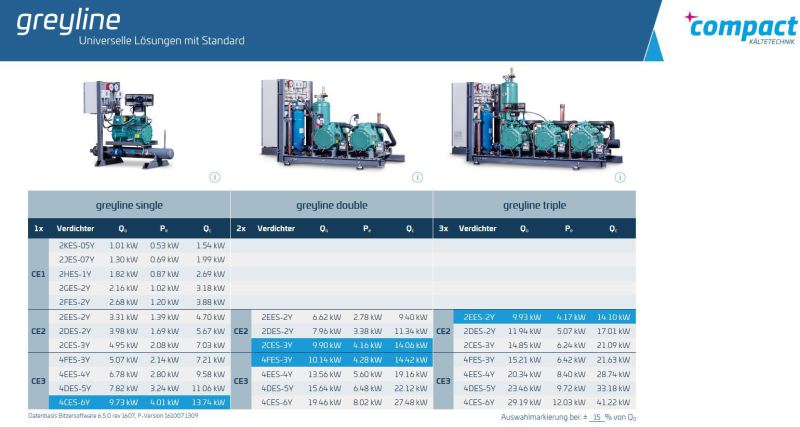Click the CE2 label in triple table

pyautogui.click(x=443, y=331)
